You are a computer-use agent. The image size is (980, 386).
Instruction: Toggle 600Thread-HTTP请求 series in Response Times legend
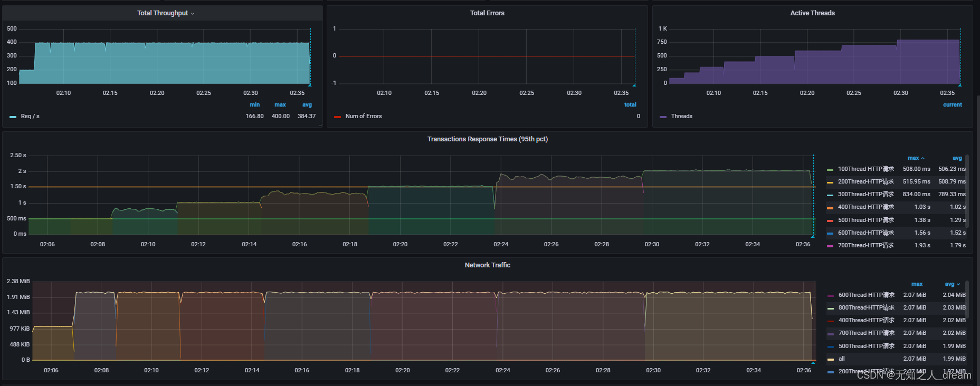coord(865,233)
